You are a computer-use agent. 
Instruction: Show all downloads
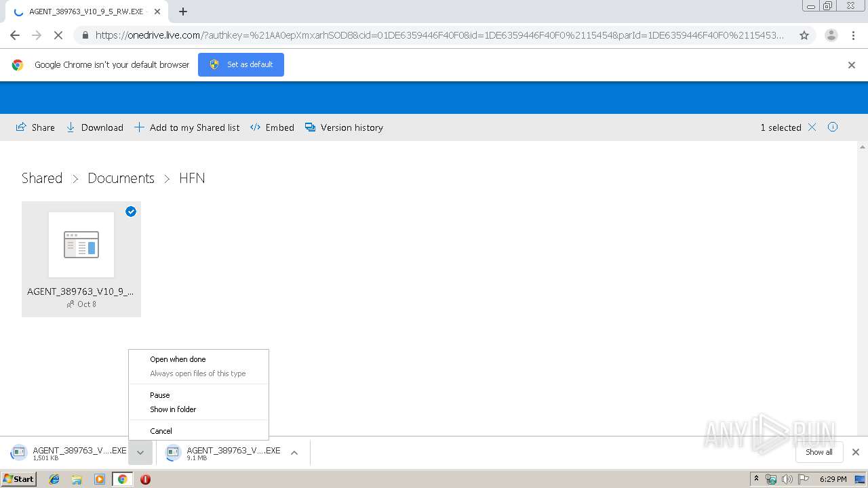(819, 452)
